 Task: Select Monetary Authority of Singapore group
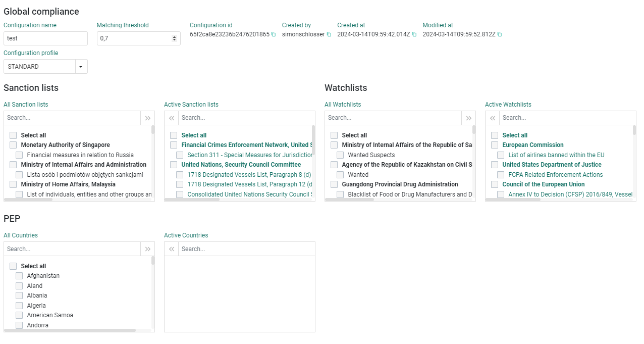(13, 145)
